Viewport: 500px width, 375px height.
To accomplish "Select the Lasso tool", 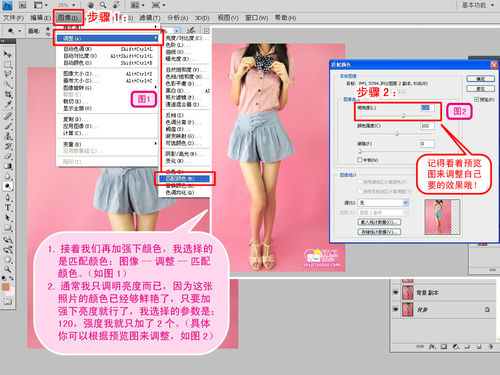I will click(x=7, y=74).
